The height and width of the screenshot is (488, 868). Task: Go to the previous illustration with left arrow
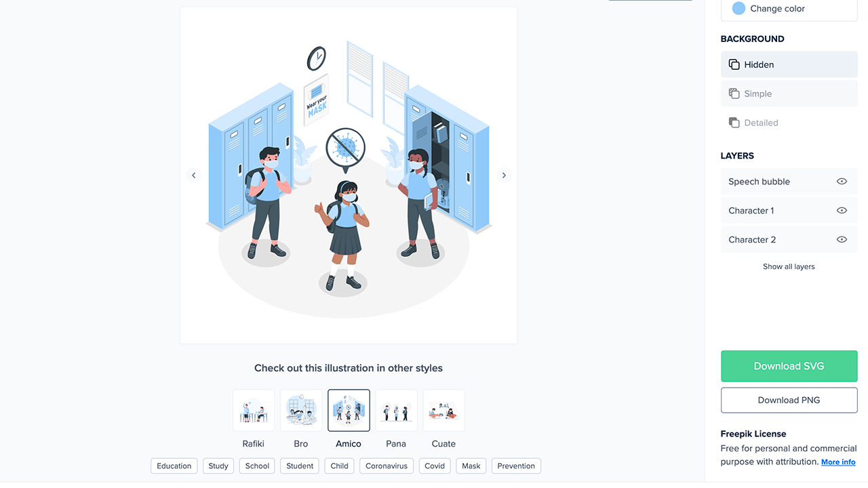(x=193, y=176)
